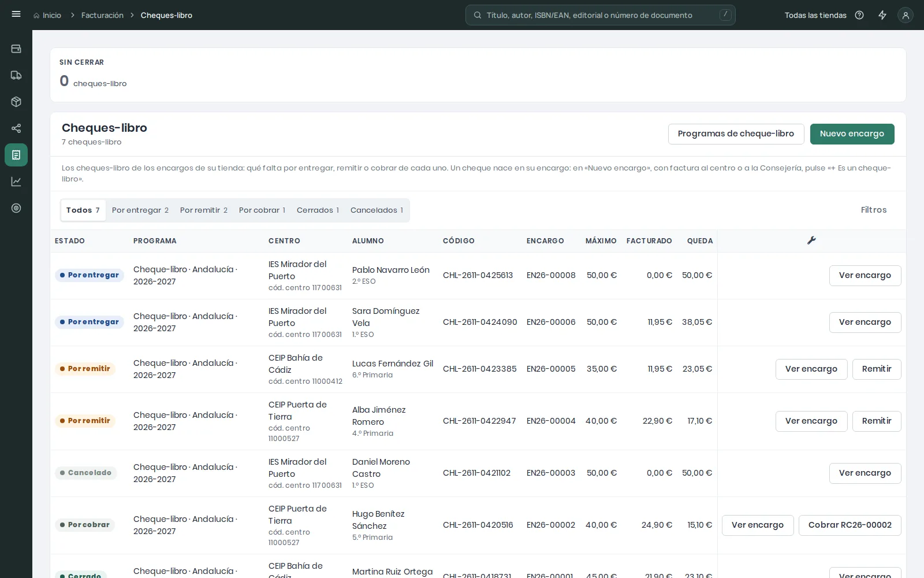The height and width of the screenshot is (578, 924).
Task: Click the Cancelado status badge
Action: click(86, 473)
